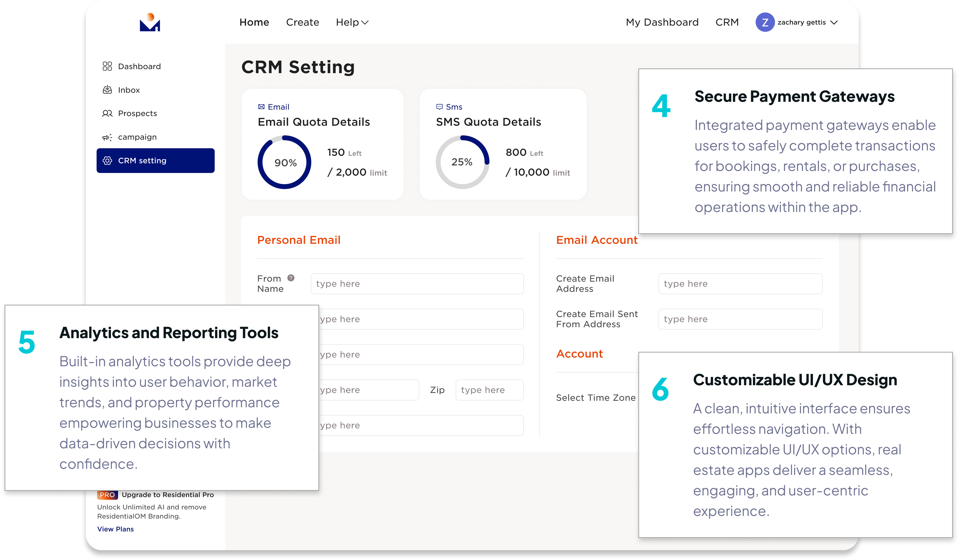The width and height of the screenshot is (959, 560).
Task: Click the Create Email Address input field
Action: 740,284
